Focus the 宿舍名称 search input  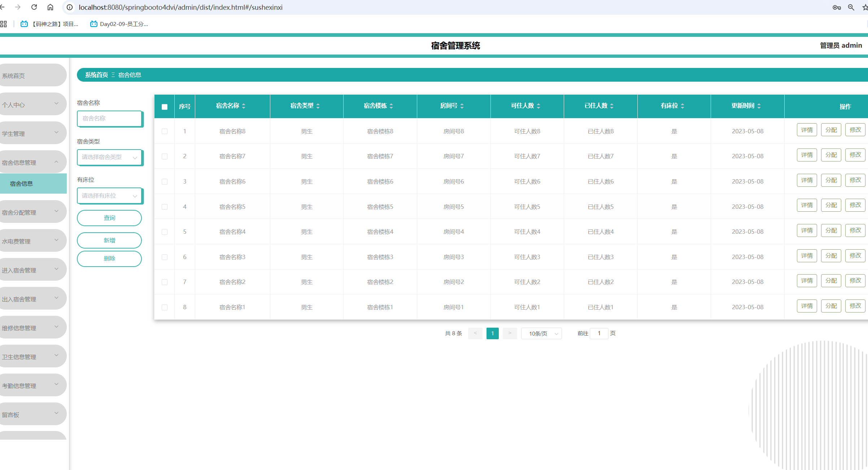[x=109, y=118]
